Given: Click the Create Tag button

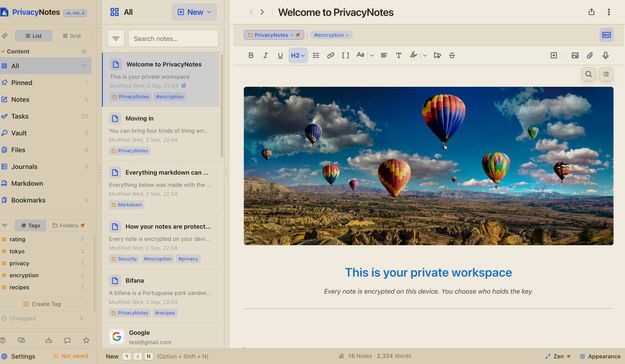Looking at the screenshot, I should tap(42, 304).
